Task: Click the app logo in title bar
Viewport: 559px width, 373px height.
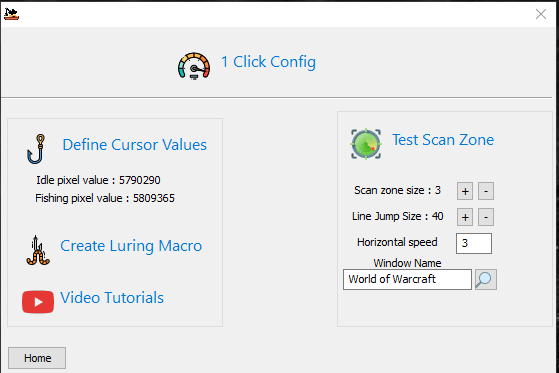Action: tap(11, 14)
